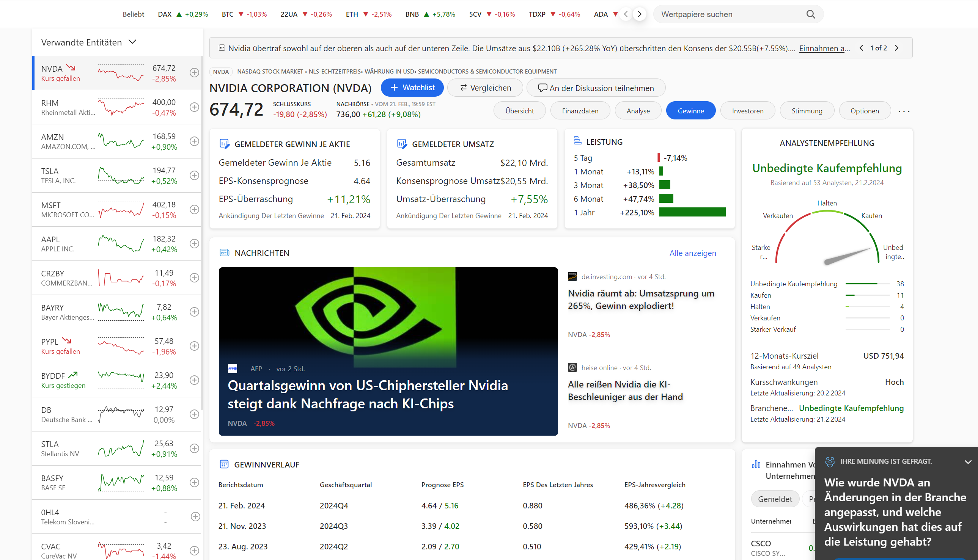Viewport: 978px width, 560px height.
Task: Add BASFY BASF SE using plus icon
Action: click(x=194, y=482)
